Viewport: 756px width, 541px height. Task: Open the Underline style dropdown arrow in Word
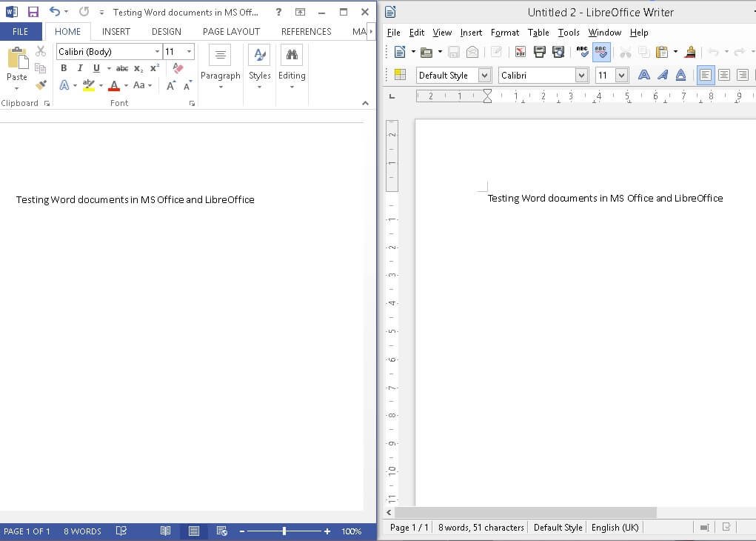(x=109, y=68)
